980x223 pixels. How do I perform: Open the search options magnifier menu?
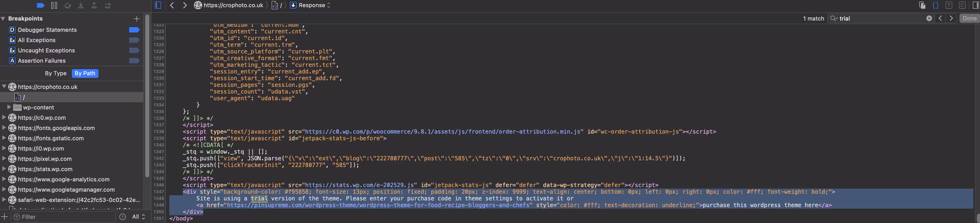point(834,18)
